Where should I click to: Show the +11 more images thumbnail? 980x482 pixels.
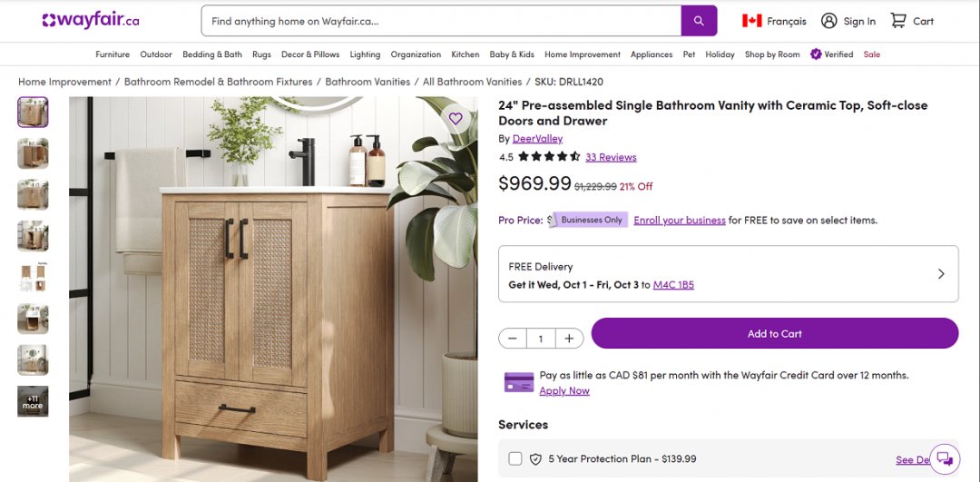coord(33,401)
